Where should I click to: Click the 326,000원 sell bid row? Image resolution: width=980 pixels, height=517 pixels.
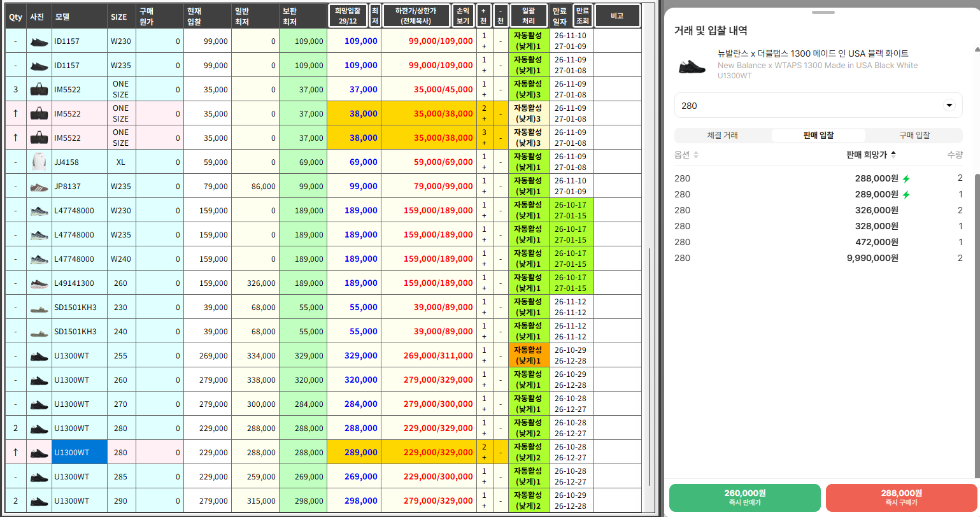click(818, 210)
